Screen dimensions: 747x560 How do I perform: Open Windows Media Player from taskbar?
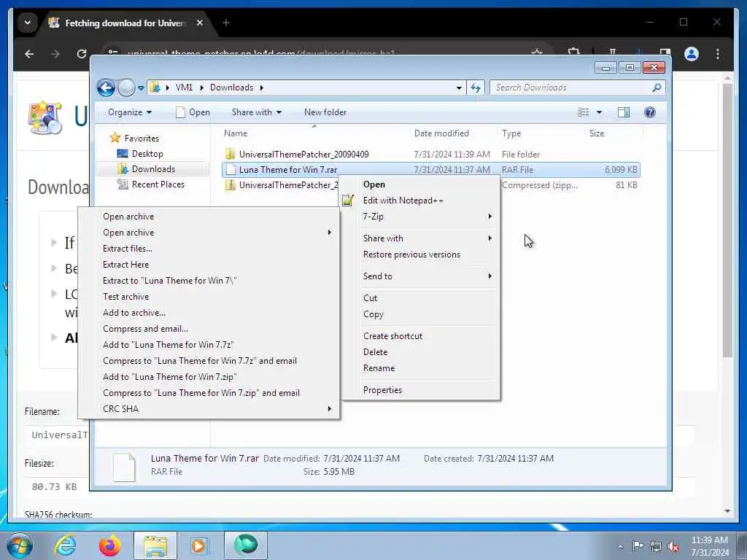pyautogui.click(x=198, y=545)
